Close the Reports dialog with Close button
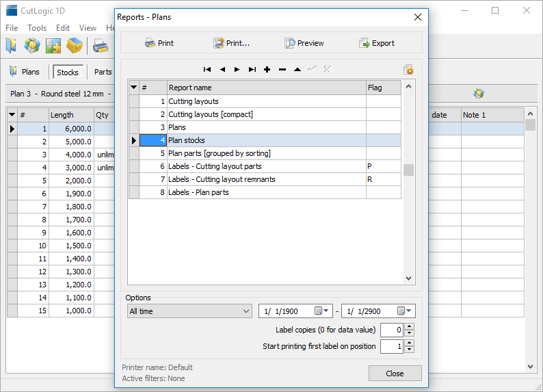Screen dimensions: 543x392 click(x=395, y=374)
